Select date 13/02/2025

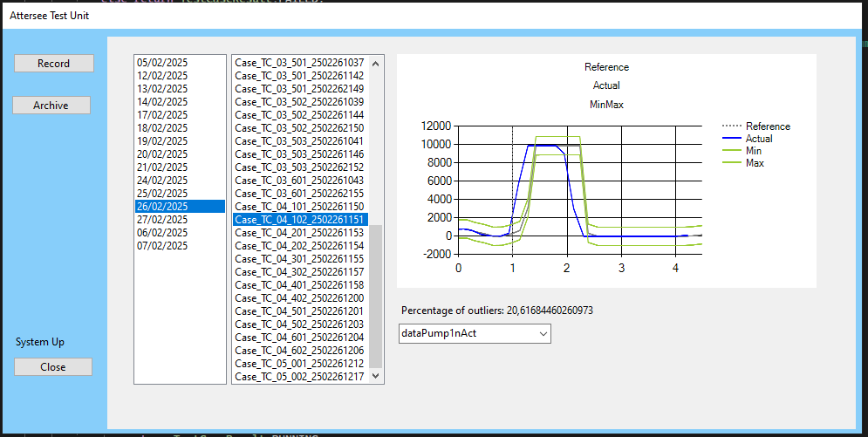[x=180, y=88]
